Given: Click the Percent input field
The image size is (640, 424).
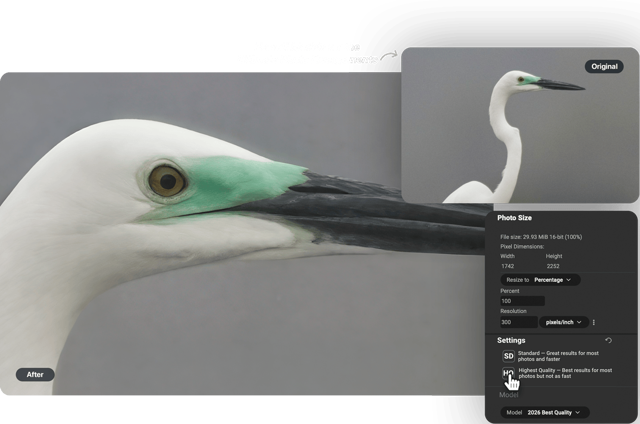Looking at the screenshot, I should 522,300.
